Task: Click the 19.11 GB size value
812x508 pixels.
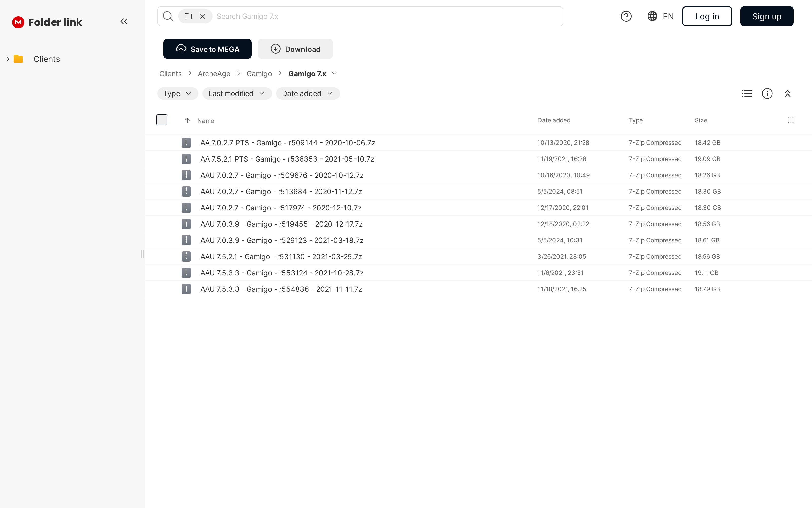Action: pos(706,273)
